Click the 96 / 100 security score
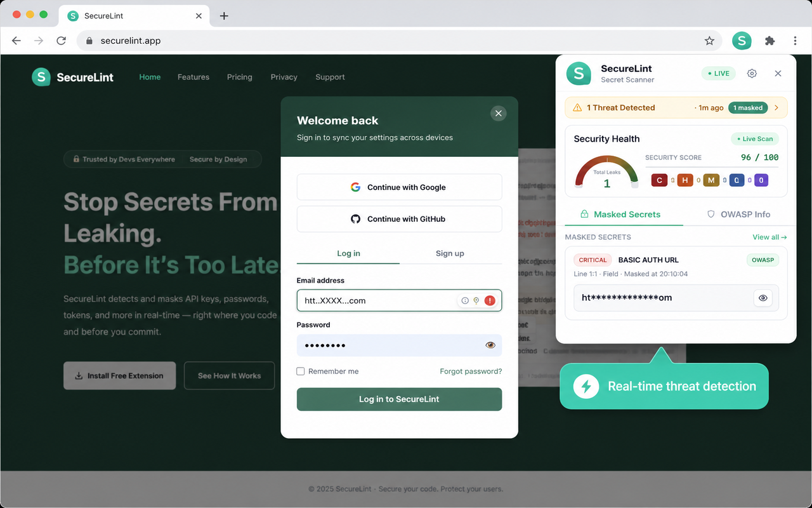 pos(759,157)
